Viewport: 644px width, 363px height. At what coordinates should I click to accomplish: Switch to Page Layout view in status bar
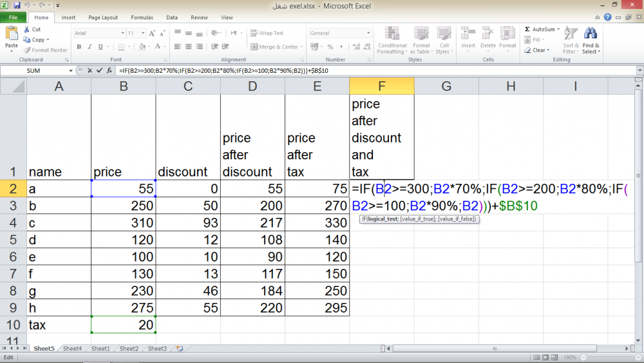point(545,358)
